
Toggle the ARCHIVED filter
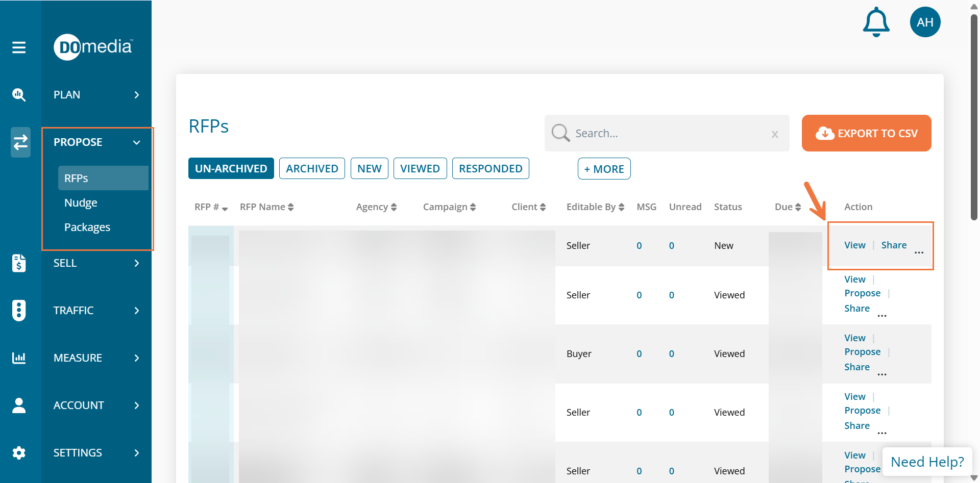coord(312,169)
